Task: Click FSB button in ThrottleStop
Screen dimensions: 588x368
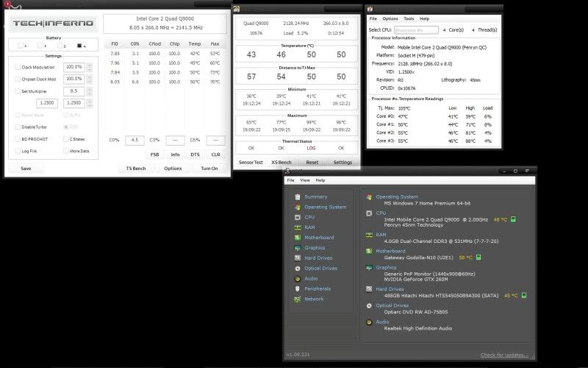Action: [154, 155]
